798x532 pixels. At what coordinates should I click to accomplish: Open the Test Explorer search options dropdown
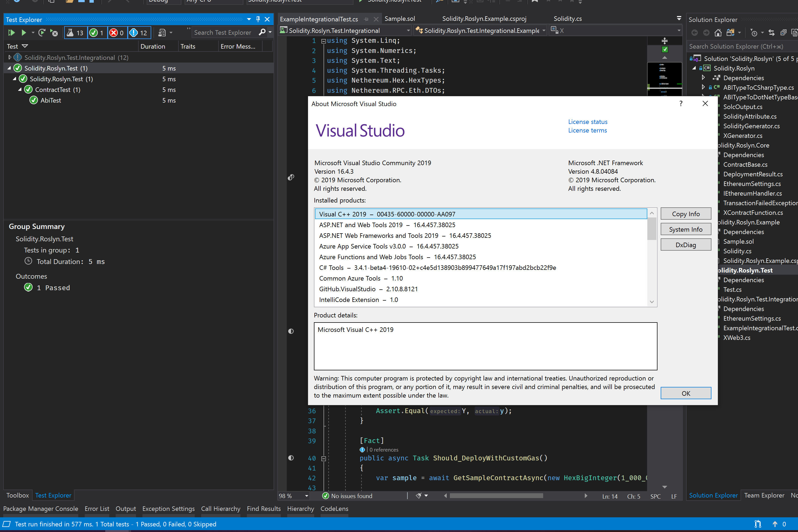pos(270,32)
